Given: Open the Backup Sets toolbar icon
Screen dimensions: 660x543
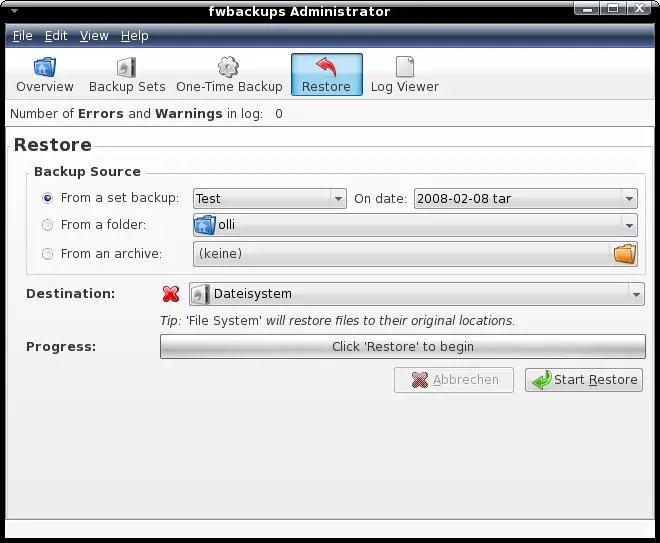Looking at the screenshot, I should click(x=126, y=67).
